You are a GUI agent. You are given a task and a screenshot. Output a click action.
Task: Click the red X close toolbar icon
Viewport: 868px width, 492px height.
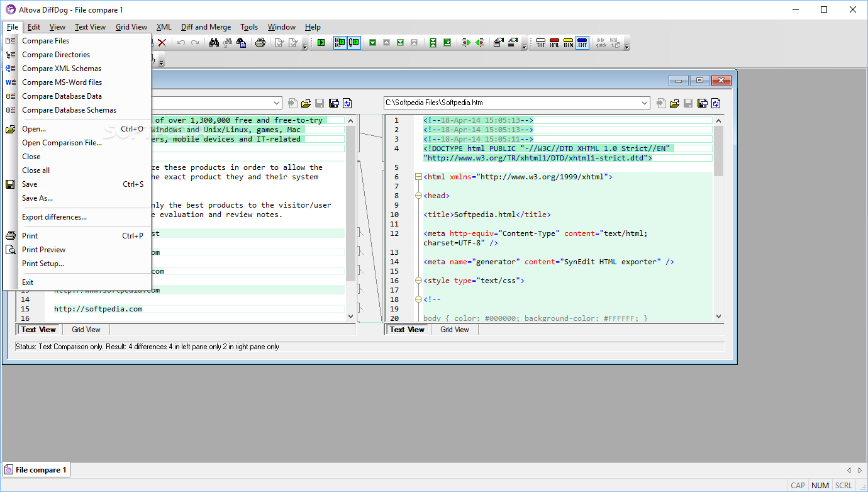[x=162, y=42]
